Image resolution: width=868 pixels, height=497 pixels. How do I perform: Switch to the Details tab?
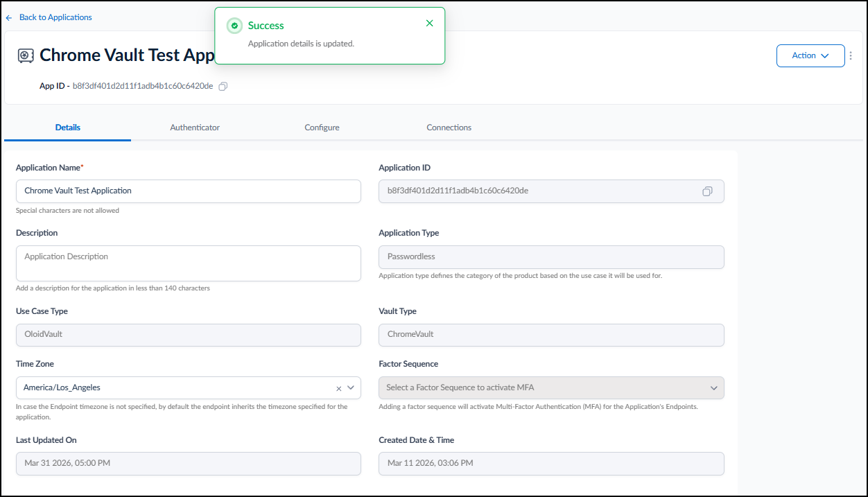coord(68,128)
